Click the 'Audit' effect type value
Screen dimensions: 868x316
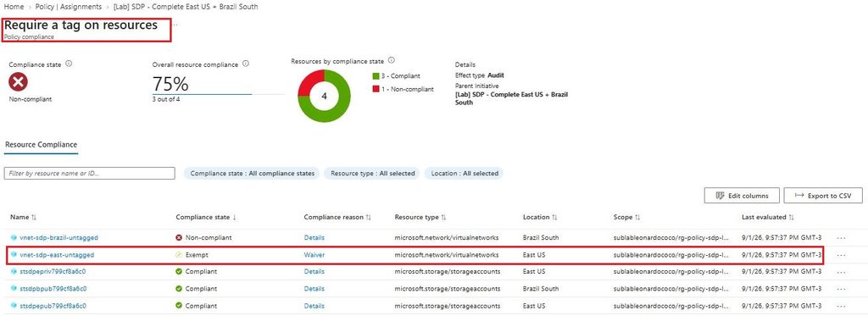click(496, 75)
